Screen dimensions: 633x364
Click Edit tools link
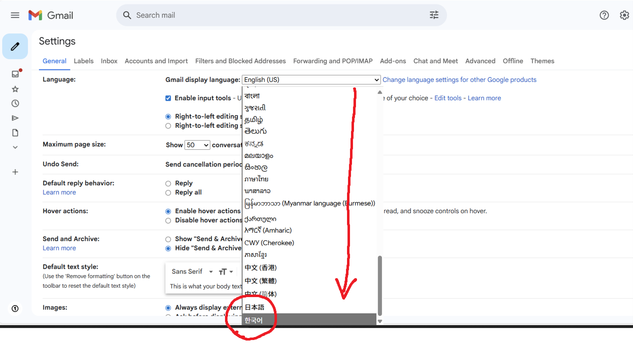click(x=448, y=98)
